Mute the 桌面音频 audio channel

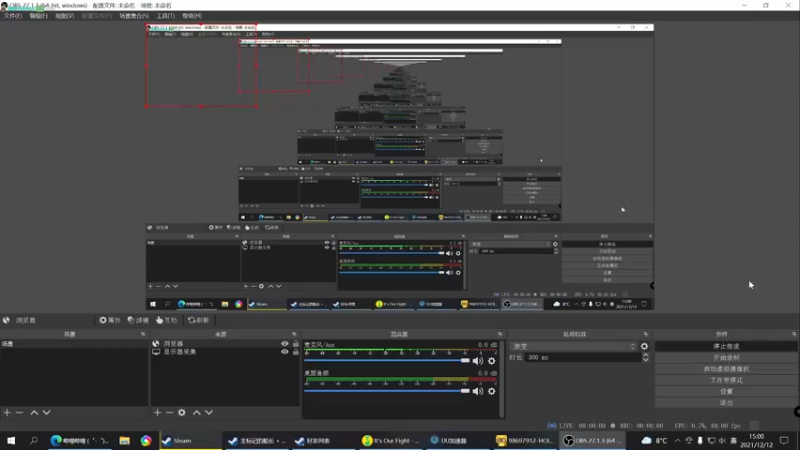click(x=478, y=391)
